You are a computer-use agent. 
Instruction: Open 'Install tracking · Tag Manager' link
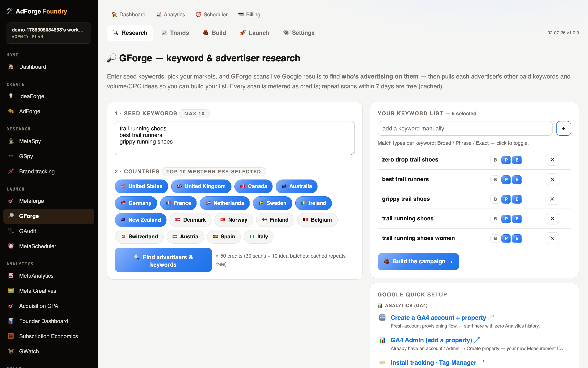point(437,362)
